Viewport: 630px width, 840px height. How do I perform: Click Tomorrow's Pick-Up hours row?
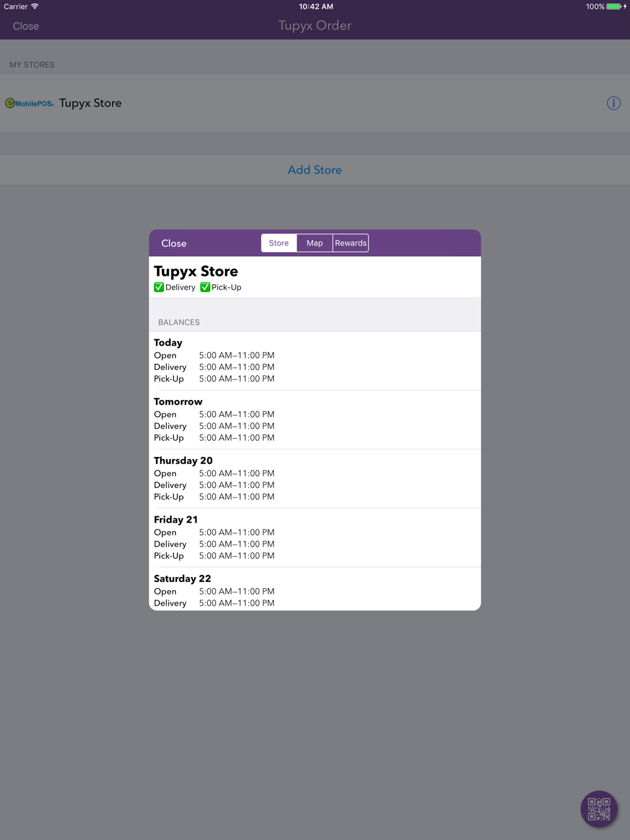click(x=214, y=438)
